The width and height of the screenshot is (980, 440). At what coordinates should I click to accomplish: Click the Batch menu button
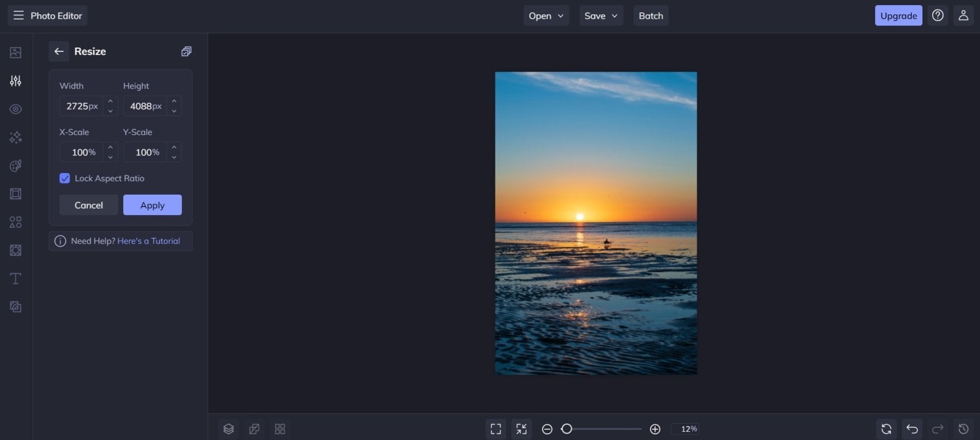click(651, 16)
